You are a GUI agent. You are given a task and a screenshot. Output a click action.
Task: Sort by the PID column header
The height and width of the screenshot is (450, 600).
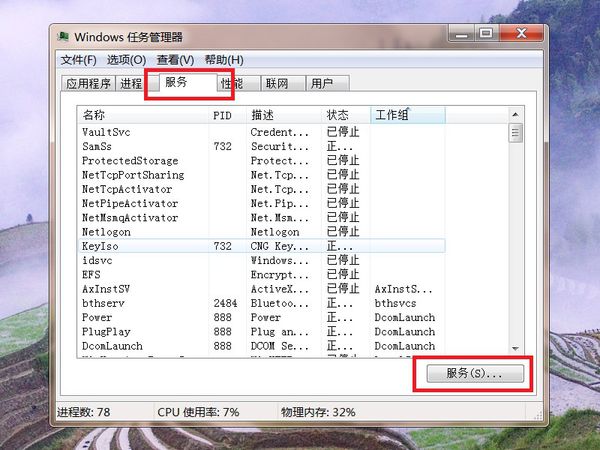tap(227, 115)
